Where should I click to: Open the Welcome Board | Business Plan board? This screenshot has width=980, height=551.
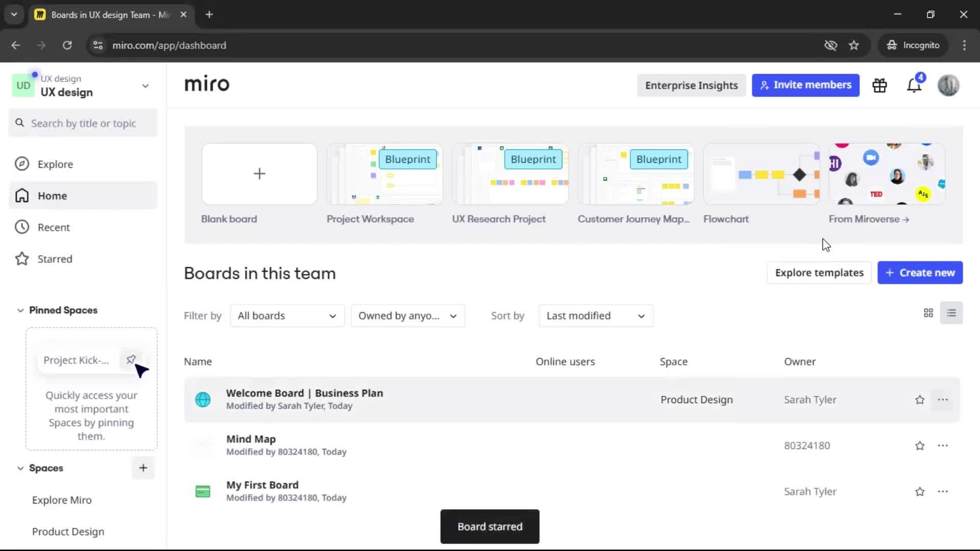[304, 393]
